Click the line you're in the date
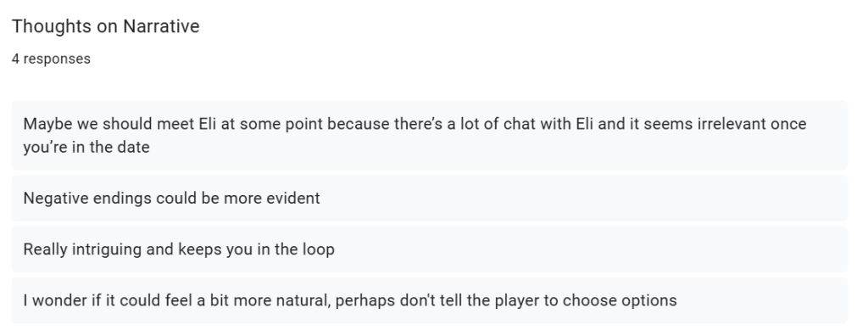 [86, 148]
